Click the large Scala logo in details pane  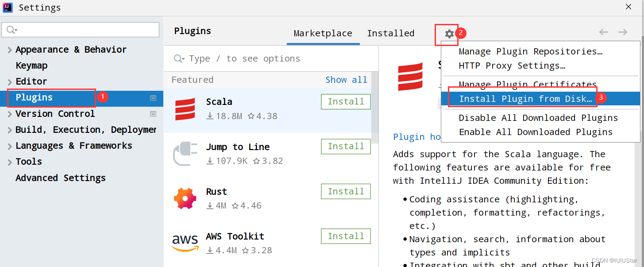click(410, 77)
